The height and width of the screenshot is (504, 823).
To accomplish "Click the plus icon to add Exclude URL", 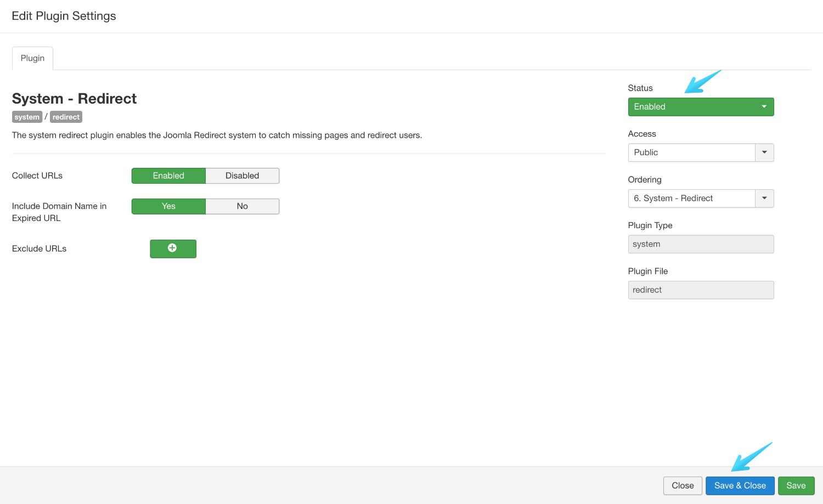I will pyautogui.click(x=172, y=248).
